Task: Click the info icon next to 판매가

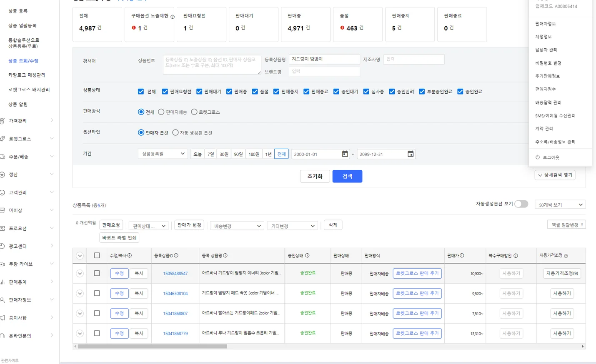Action: point(462,255)
